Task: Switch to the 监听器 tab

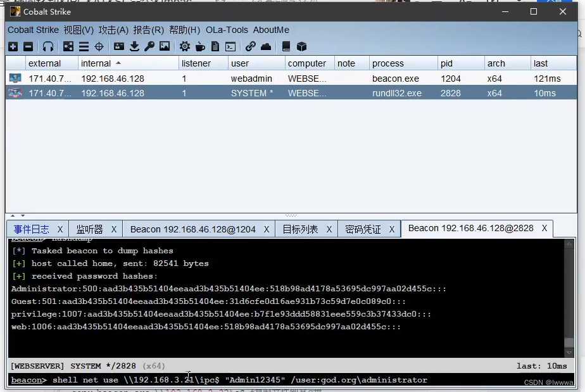Action: pos(89,229)
